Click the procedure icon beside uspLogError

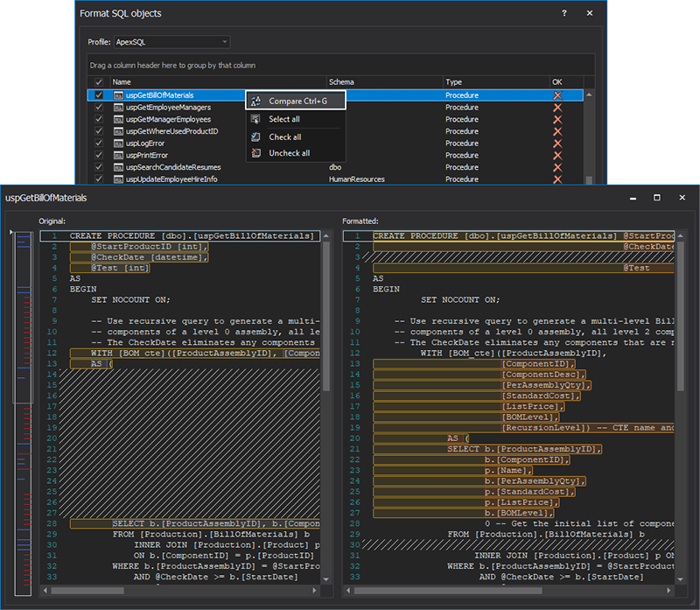click(118, 144)
